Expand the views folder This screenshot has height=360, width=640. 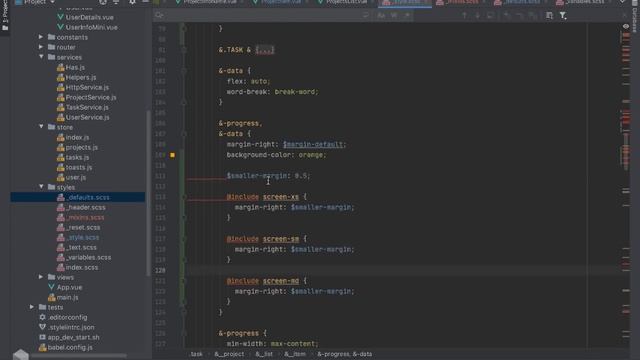point(41,277)
